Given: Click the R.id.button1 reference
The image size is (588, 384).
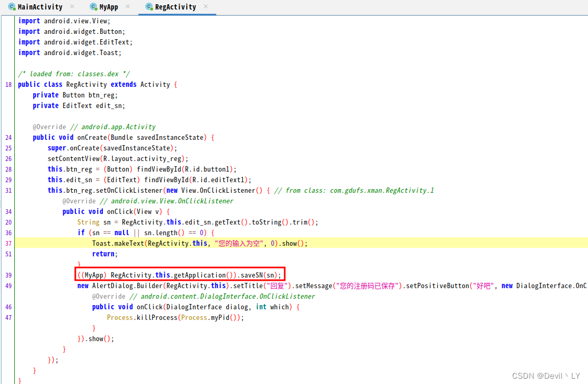Looking at the screenshot, I should [x=207, y=169].
